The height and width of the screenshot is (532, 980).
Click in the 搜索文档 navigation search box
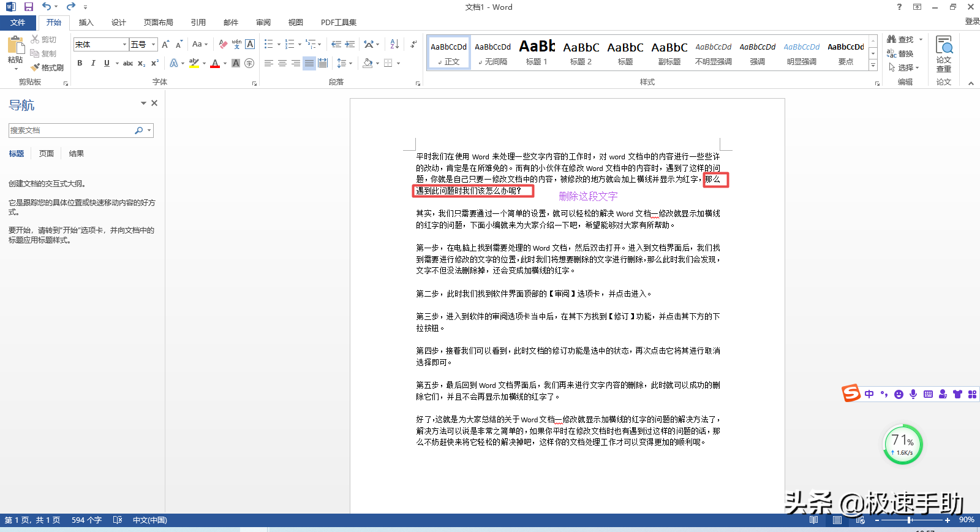click(x=72, y=131)
